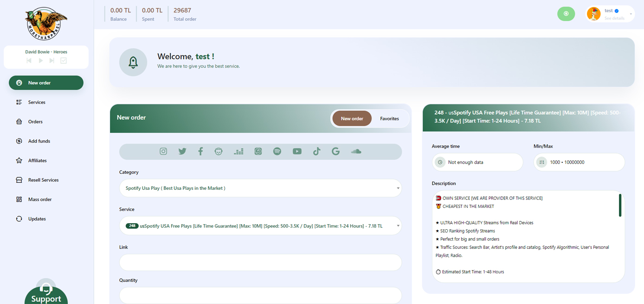Switch to the Favorites tab
644x304 pixels.
tap(389, 119)
